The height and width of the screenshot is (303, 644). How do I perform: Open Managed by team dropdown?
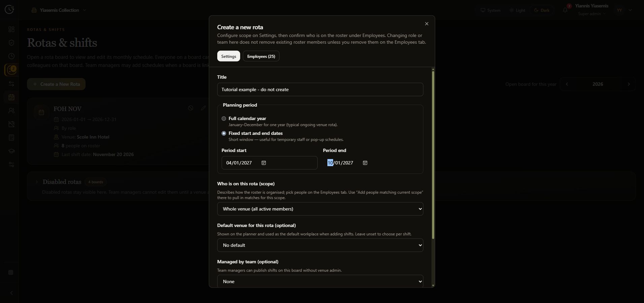click(x=320, y=281)
